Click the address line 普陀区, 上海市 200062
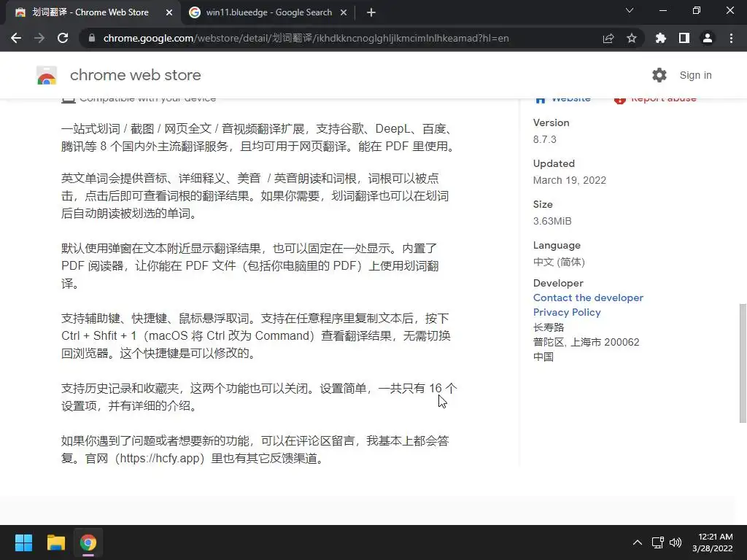 coord(586,343)
